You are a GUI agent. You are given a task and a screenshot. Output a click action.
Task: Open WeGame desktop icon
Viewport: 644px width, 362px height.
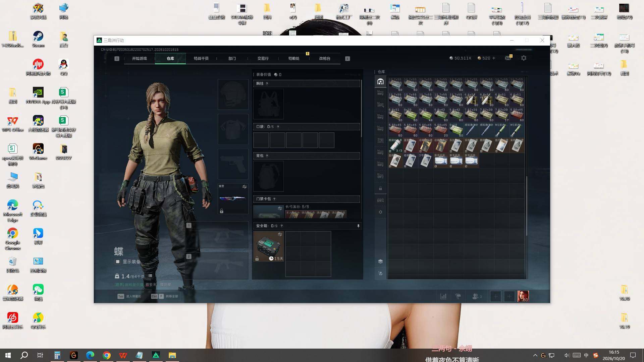[38, 152]
